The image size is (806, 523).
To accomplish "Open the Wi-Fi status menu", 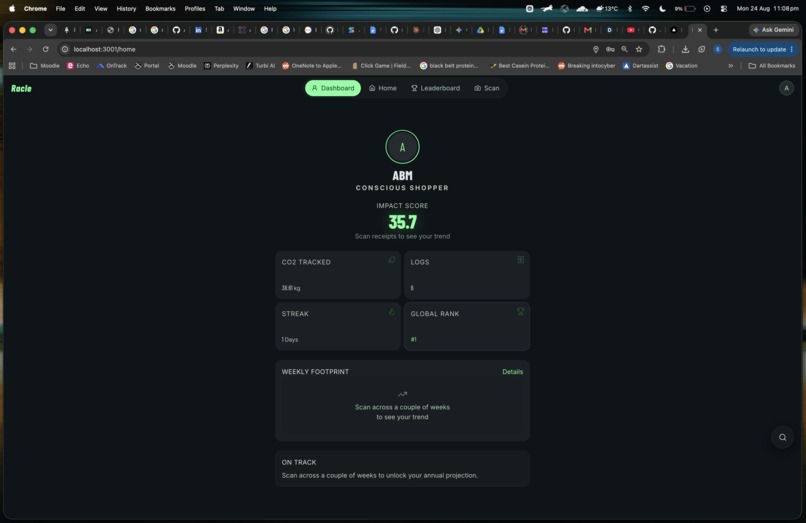I will click(x=646, y=9).
